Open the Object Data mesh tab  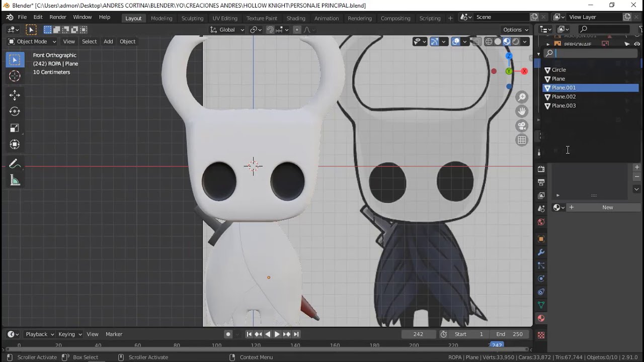point(541,305)
